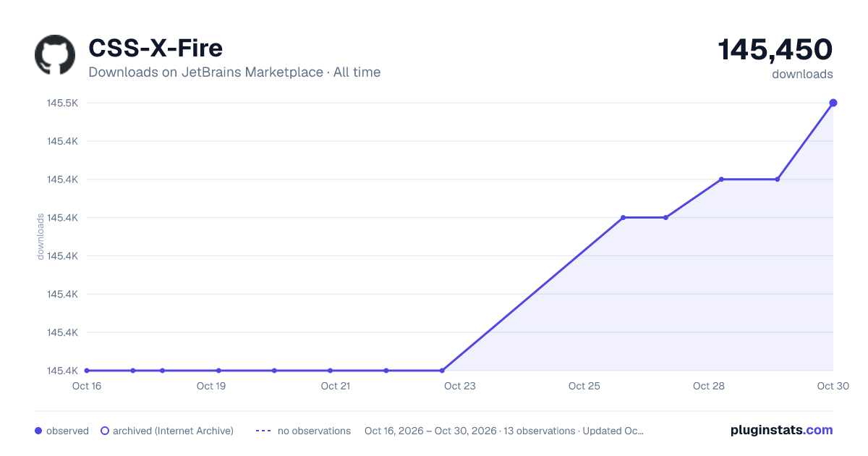
Task: Click the 'archived (Internet Archive)' legend text
Action: 173,431
